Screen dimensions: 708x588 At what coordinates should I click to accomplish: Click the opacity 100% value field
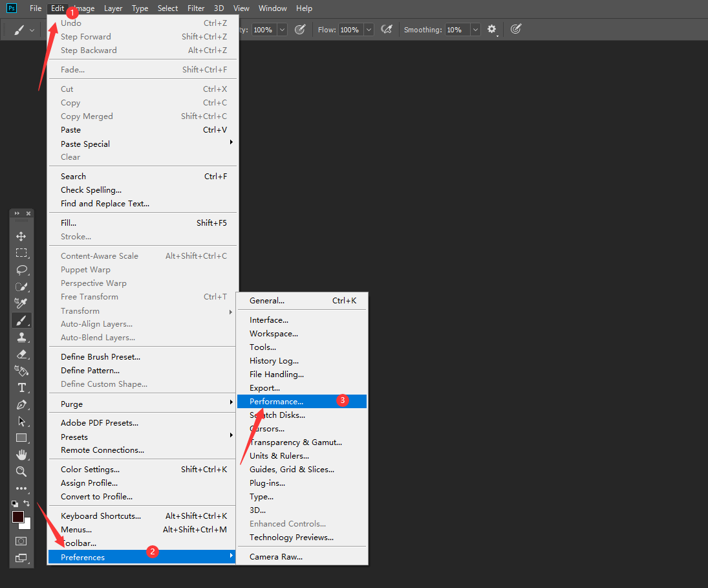click(x=264, y=30)
